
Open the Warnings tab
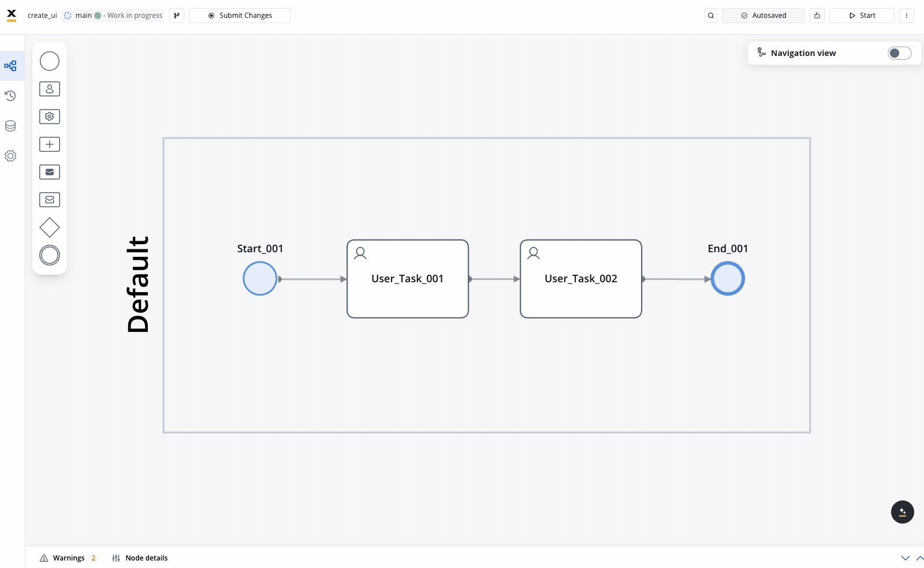tap(68, 558)
